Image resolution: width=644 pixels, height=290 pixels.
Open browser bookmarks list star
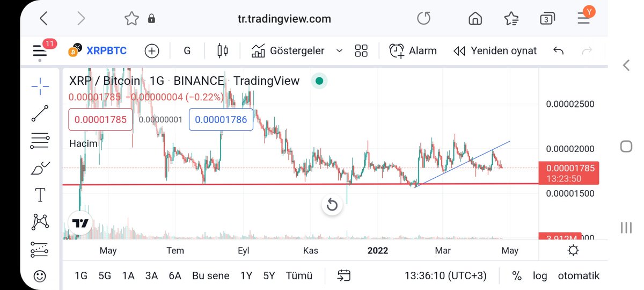511,19
